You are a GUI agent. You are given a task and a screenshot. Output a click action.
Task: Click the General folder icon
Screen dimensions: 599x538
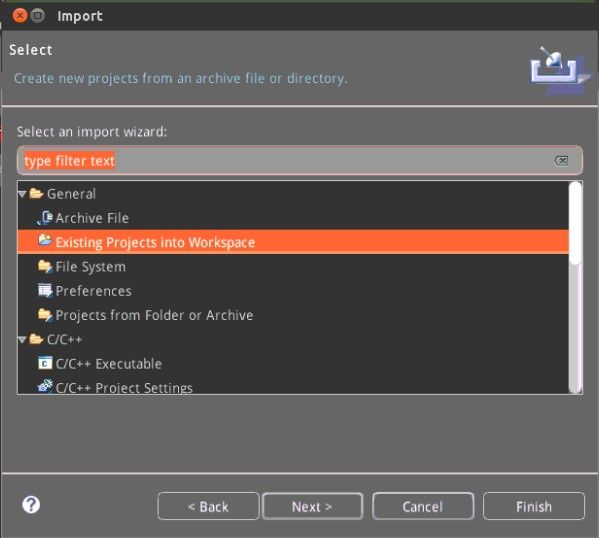tap(36, 193)
